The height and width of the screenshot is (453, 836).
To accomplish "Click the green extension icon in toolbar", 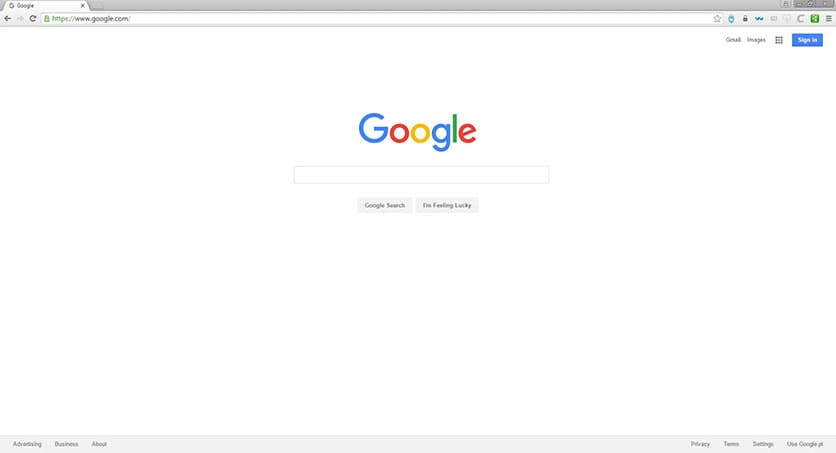I will (815, 19).
